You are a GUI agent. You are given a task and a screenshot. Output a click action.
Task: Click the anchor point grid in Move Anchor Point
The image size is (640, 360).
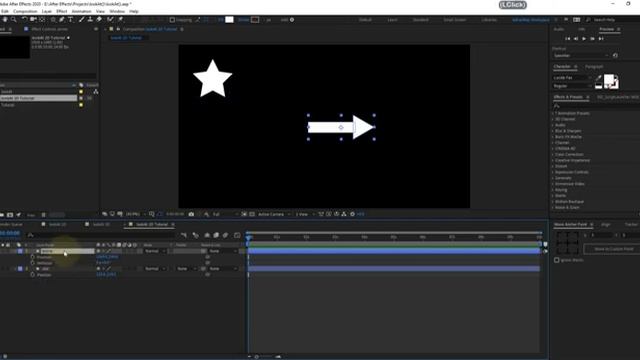(567, 243)
